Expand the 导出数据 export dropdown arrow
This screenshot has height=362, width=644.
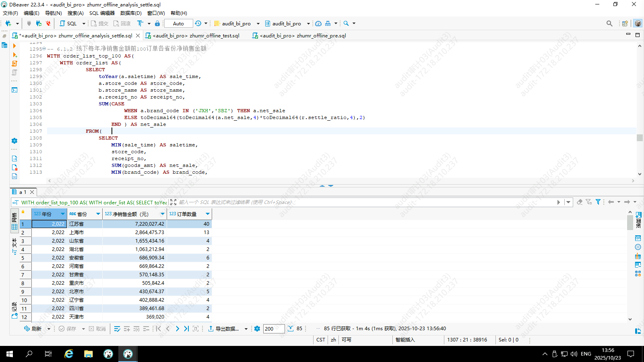[246, 329]
